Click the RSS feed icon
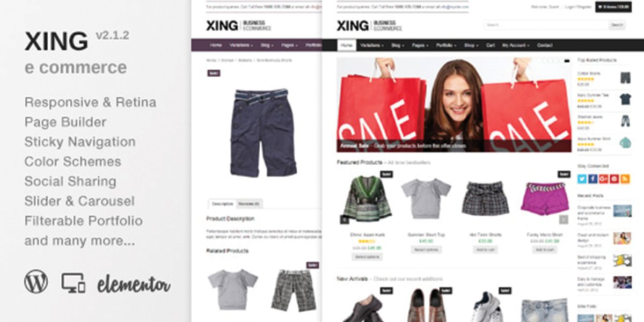This screenshot has height=322, width=644. coord(624,179)
